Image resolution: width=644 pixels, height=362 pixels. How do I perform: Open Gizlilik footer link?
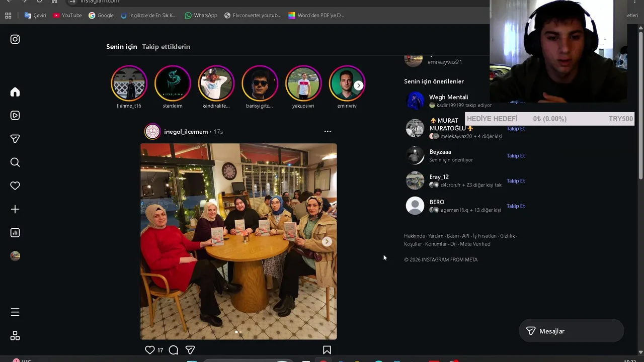[x=507, y=236]
